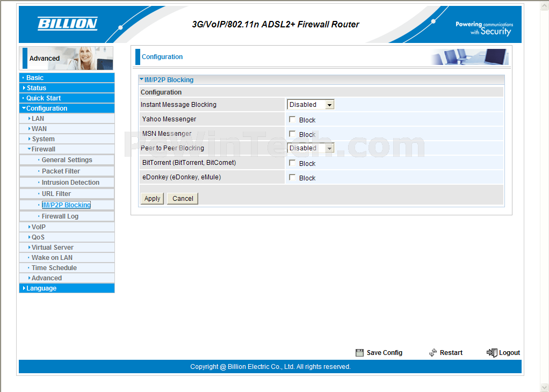Viewport: 549px width, 392px height.
Task: Open the Packet Filter page
Action: [x=67, y=171]
